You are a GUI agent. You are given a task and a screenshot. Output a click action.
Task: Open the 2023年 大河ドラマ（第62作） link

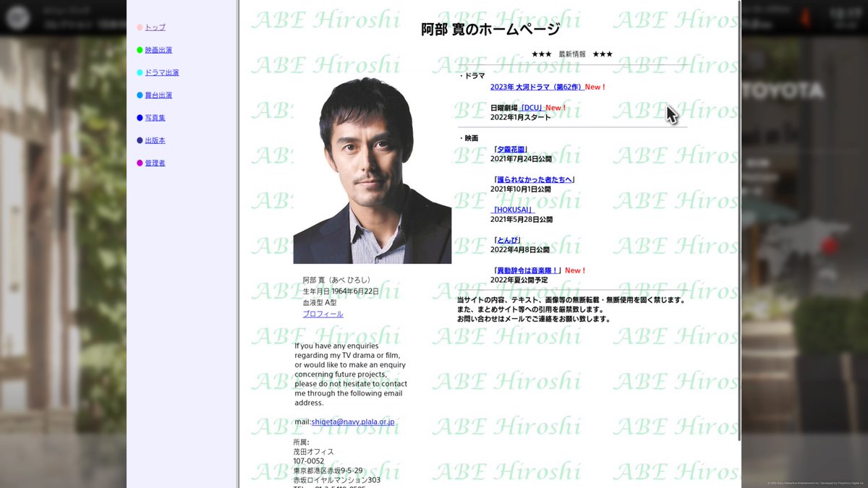(537, 87)
